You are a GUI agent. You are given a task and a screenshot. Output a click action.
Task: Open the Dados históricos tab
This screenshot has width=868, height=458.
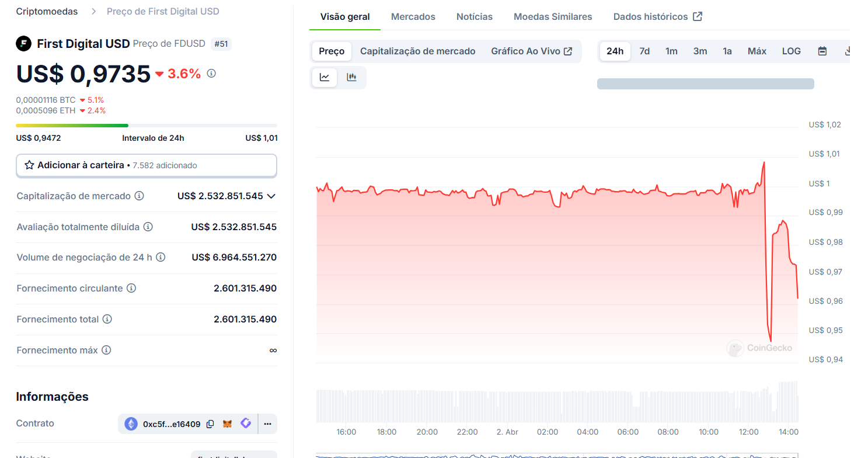pos(658,16)
